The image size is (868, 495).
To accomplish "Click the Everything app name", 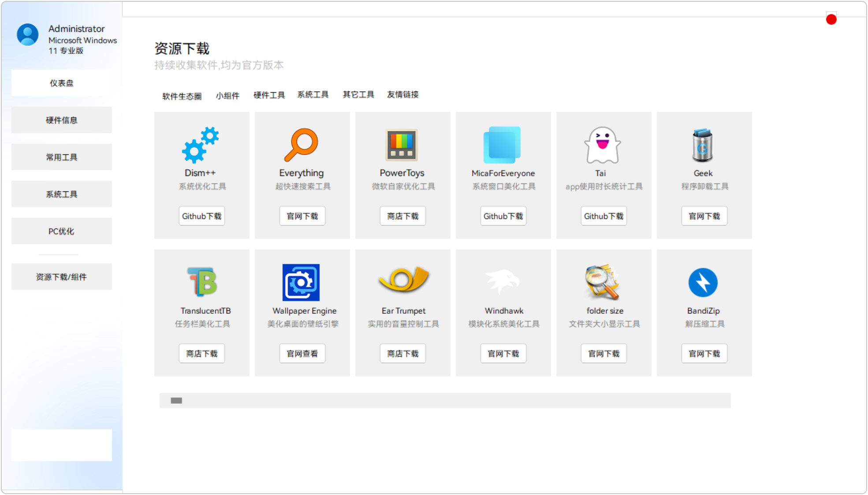I will (x=302, y=173).
